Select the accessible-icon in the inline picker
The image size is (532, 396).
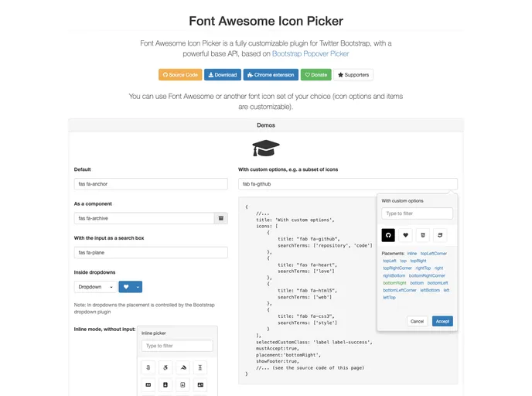(165, 367)
